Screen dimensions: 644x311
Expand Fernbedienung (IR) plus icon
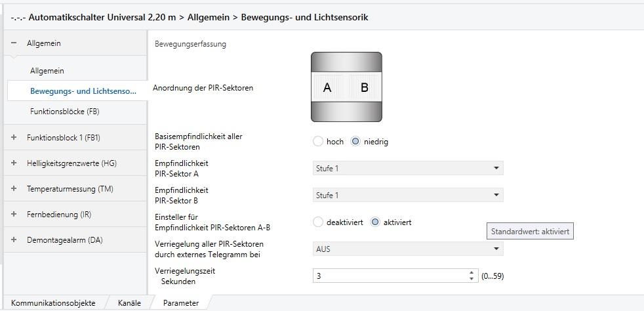14,214
